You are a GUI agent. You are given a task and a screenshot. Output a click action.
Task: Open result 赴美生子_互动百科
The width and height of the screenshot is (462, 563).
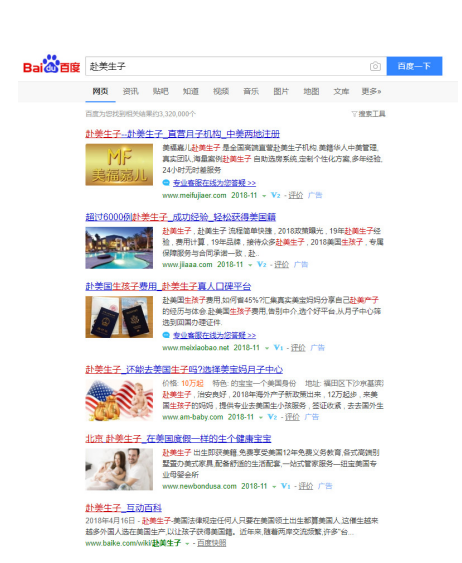click(123, 508)
